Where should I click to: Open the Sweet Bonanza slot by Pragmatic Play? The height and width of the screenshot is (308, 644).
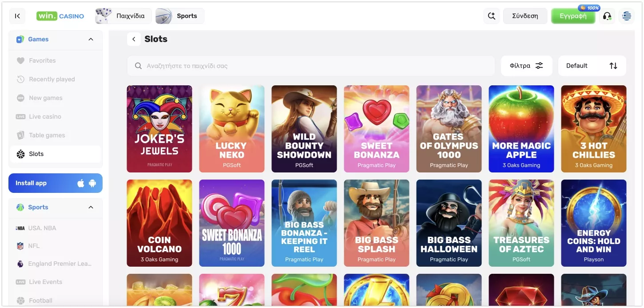pos(377,129)
